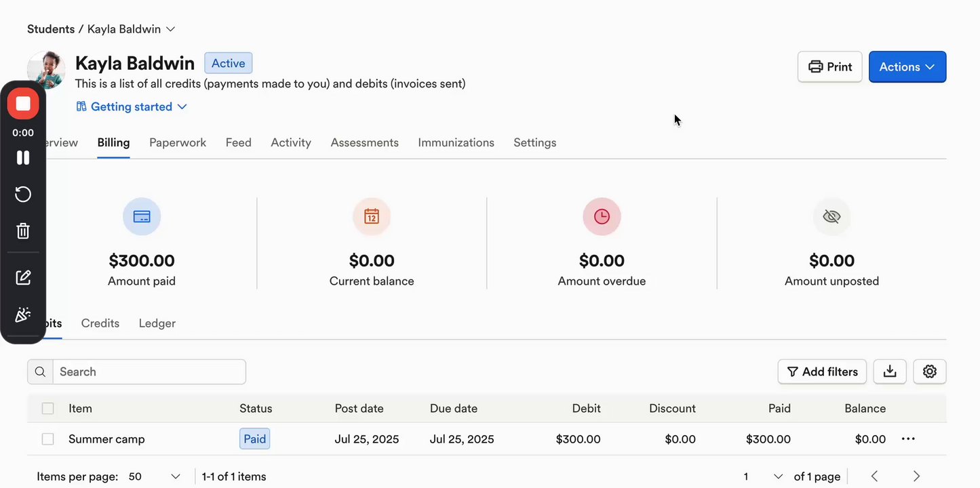The width and height of the screenshot is (980, 488).
Task: Click in the Search field
Action: pyautogui.click(x=149, y=372)
